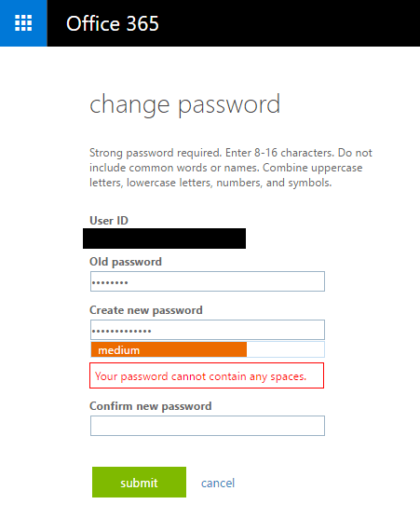The image size is (420, 518).
Task: Click the Old password input field
Action: click(208, 281)
